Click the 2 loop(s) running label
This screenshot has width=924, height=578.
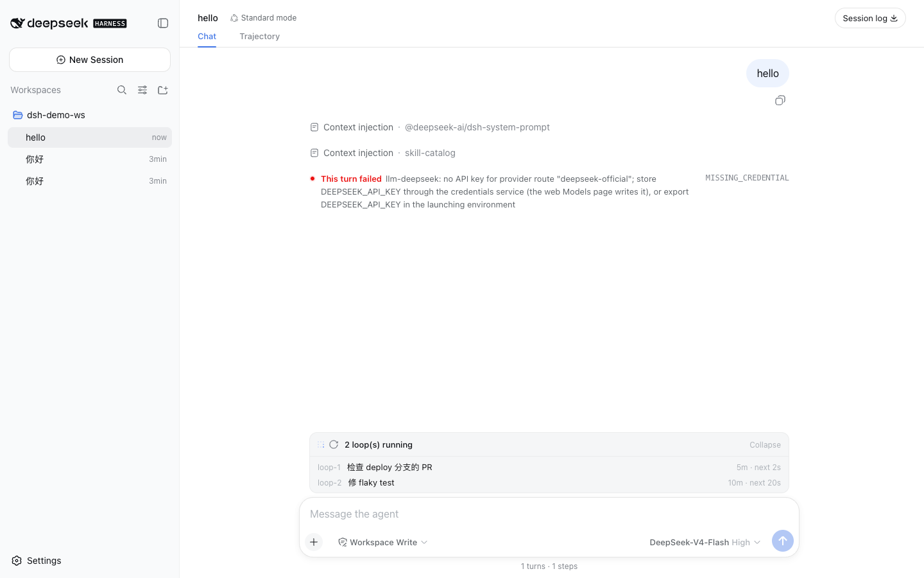[x=379, y=444]
